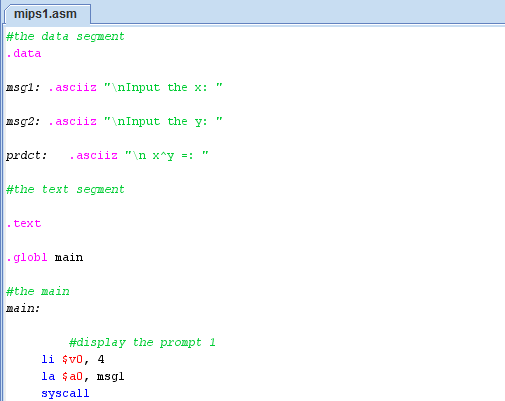505x401 pixels.
Task: Click the '#display the prompt 1' comment
Action: point(142,342)
